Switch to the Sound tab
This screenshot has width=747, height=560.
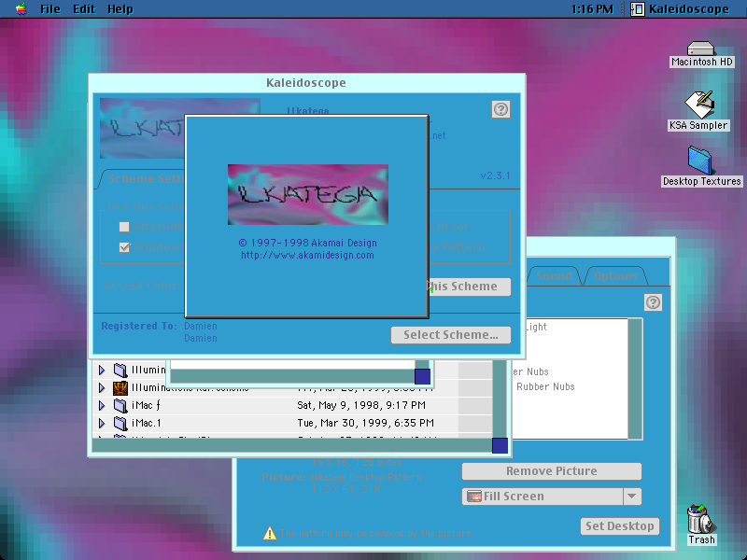554,276
